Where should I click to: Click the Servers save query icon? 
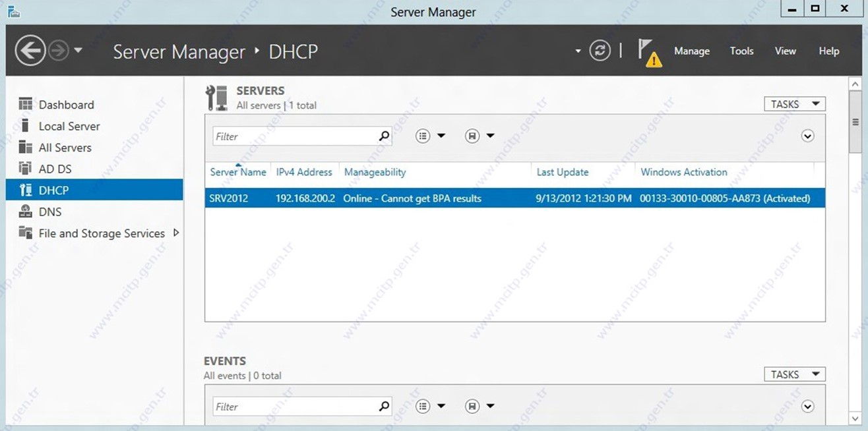click(x=472, y=136)
